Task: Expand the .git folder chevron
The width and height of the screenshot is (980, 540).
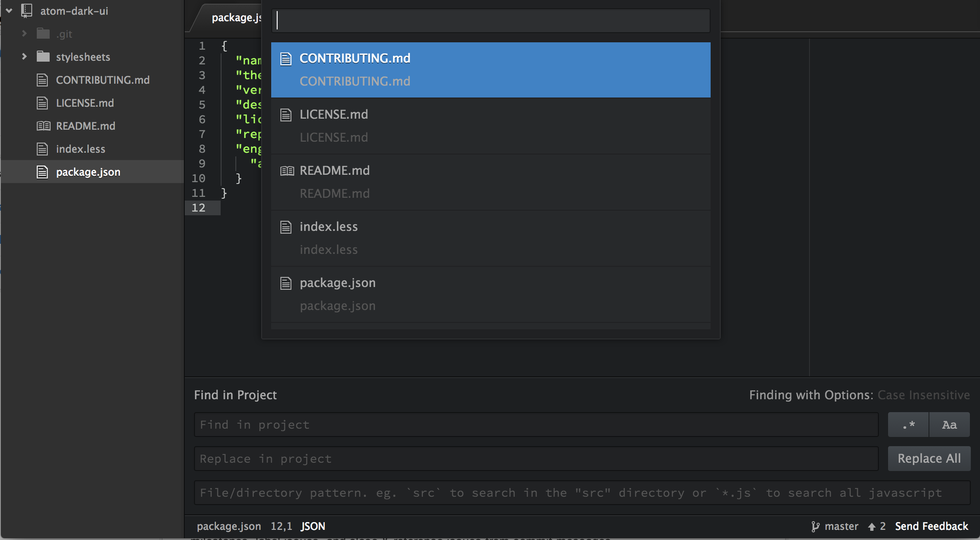Action: click(x=24, y=34)
